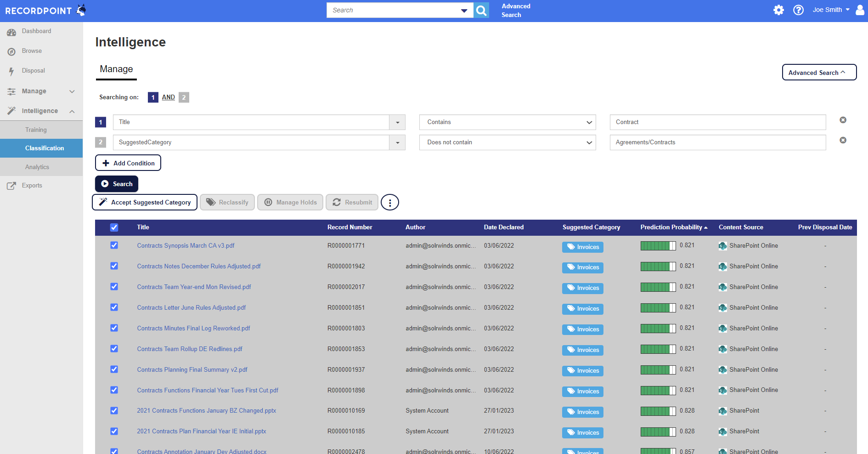The width and height of the screenshot is (868, 454).
Task: Click Accept Suggested Category button
Action: tap(145, 202)
